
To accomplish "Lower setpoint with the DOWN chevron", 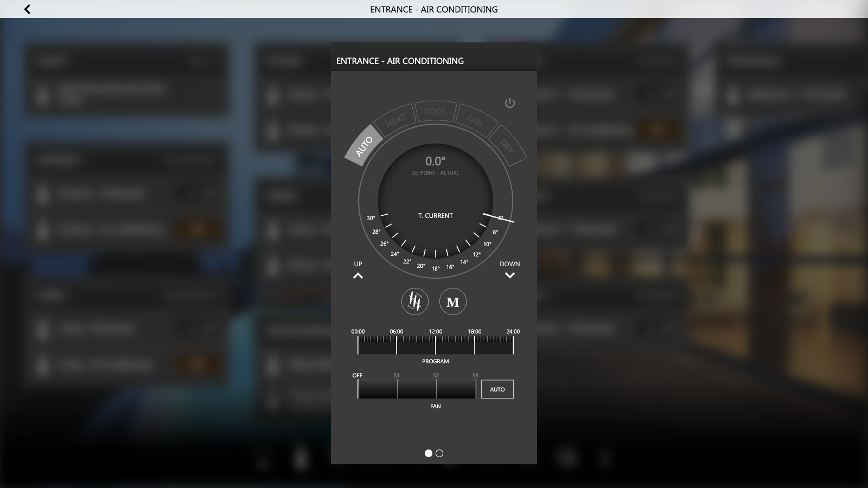I will point(509,275).
